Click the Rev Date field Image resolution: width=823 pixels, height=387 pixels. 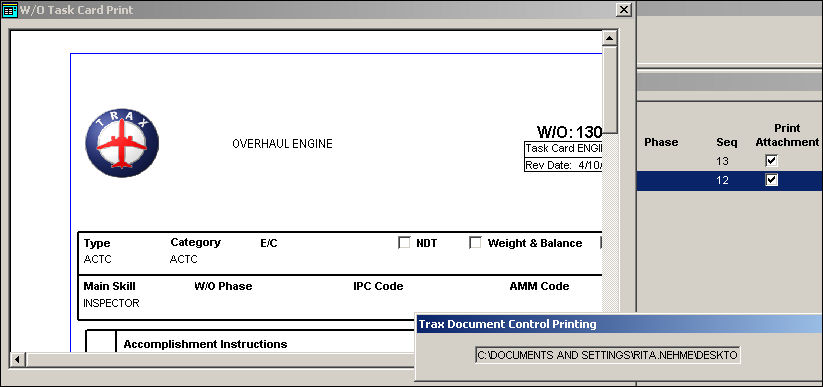click(x=563, y=164)
